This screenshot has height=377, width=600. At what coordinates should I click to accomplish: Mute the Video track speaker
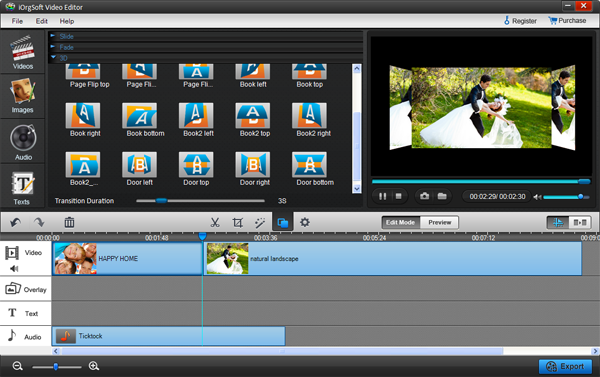[x=14, y=268]
